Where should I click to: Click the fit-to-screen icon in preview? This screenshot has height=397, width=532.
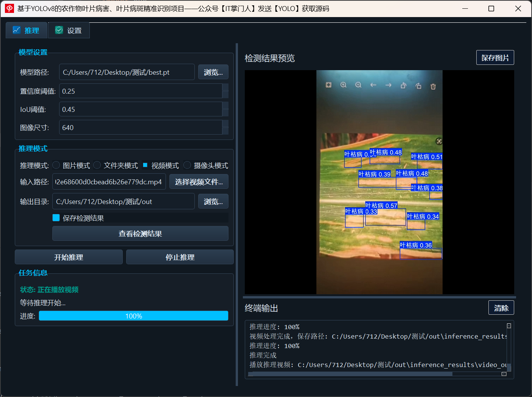point(329,85)
